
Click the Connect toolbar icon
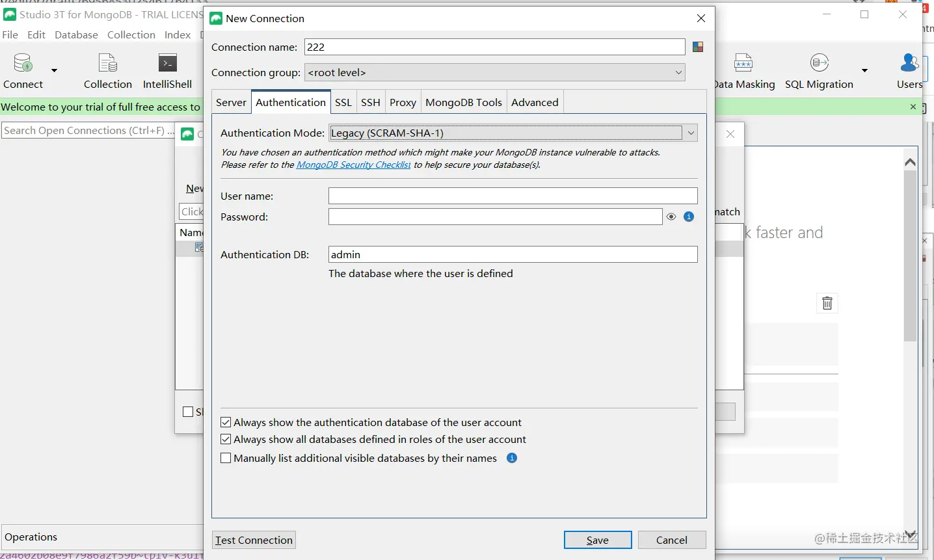pyautogui.click(x=23, y=71)
